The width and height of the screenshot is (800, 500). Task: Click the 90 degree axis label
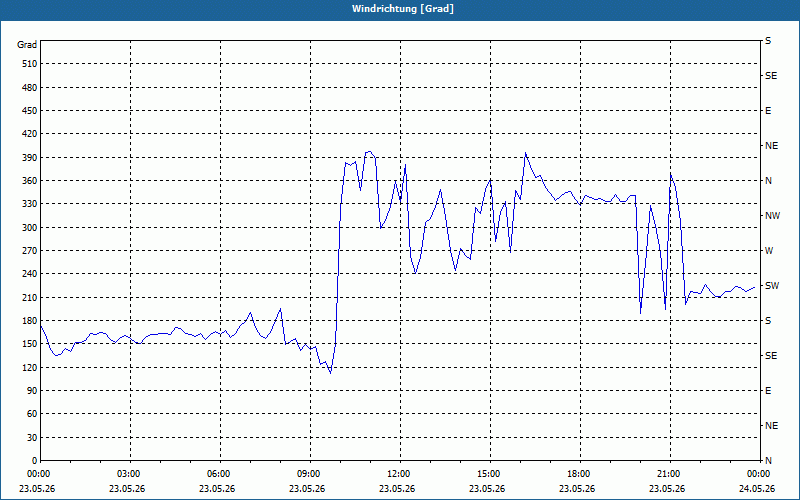pos(32,391)
